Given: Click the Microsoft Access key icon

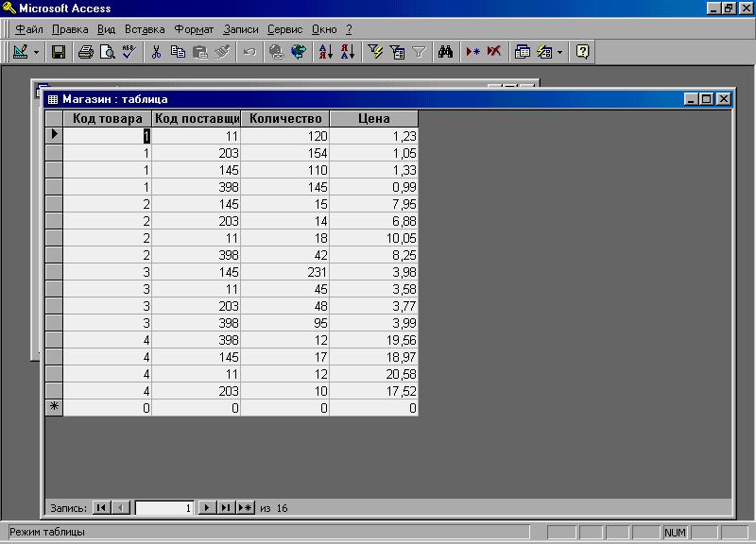Looking at the screenshot, I should [x=9, y=8].
